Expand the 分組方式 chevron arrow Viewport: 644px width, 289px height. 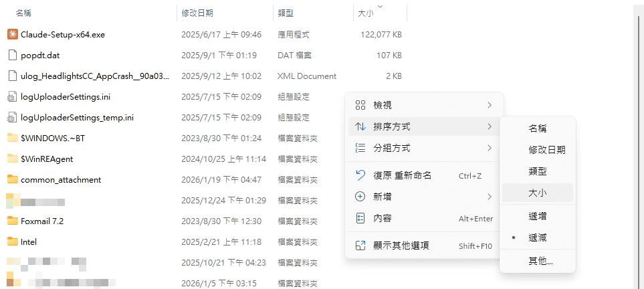coord(489,148)
